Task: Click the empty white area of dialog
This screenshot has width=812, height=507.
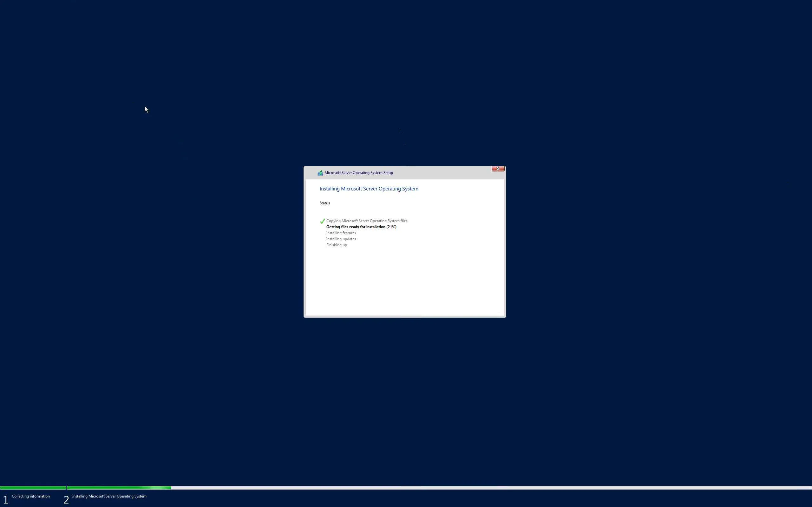Action: coord(404,282)
